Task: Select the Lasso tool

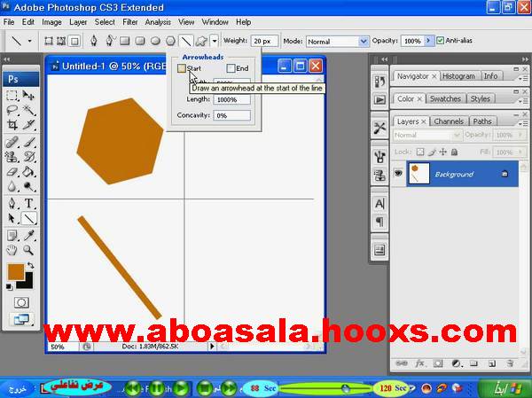Action: pos(12,110)
